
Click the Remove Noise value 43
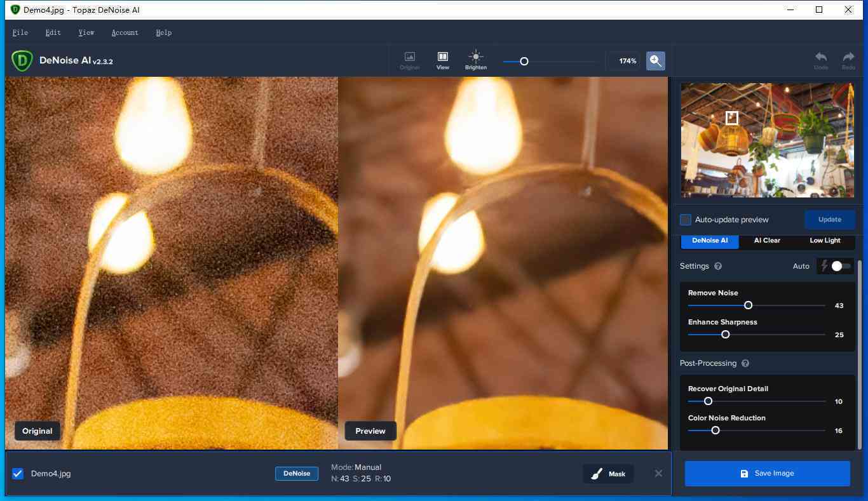pyautogui.click(x=839, y=306)
